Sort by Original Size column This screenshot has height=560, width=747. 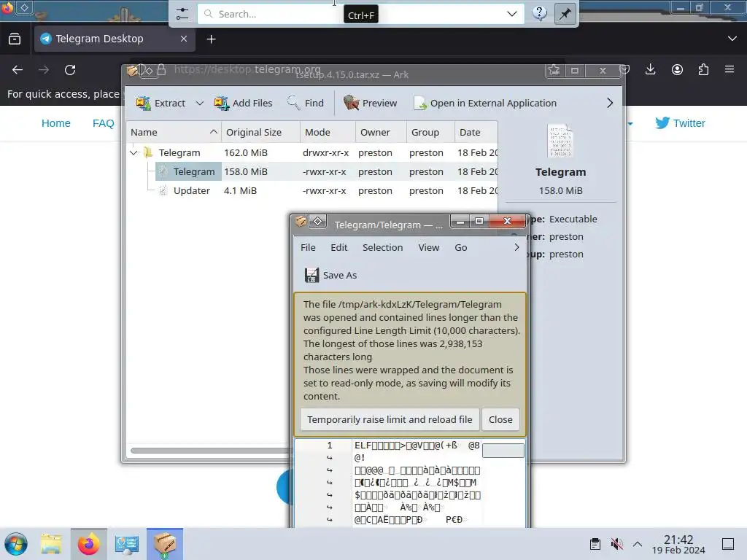[x=260, y=133]
